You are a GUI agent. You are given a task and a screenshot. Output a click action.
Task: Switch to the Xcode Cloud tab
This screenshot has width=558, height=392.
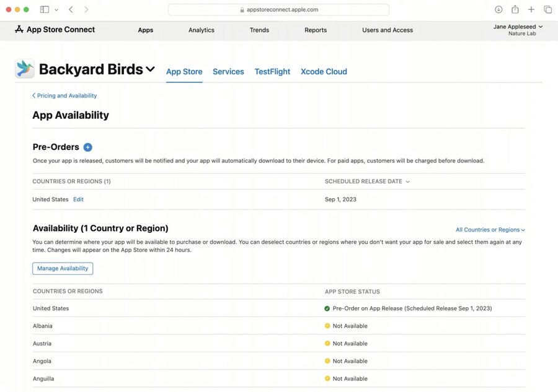point(324,71)
